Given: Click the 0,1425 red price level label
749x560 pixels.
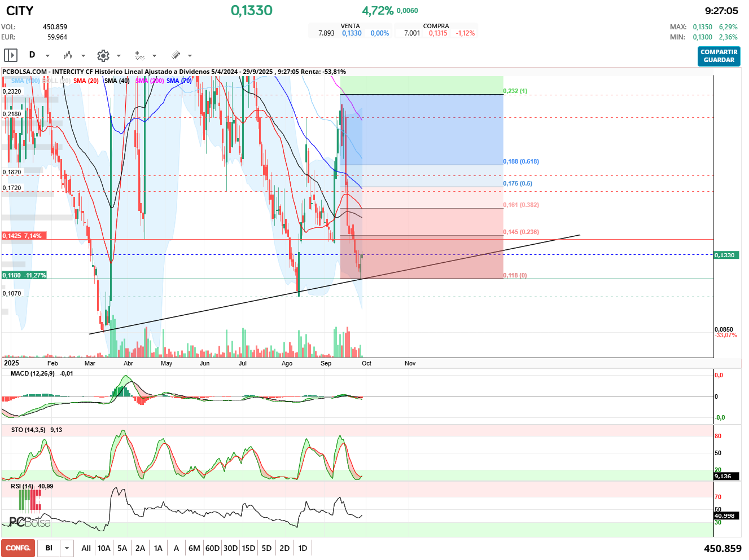Looking at the screenshot, I should point(23,236).
